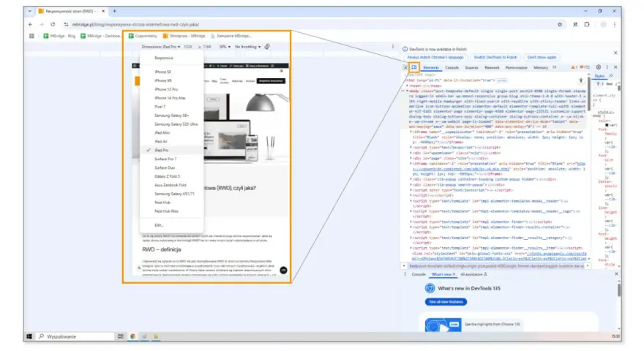Click Don't show again button
The height and width of the screenshot is (351, 644).
click(x=542, y=58)
